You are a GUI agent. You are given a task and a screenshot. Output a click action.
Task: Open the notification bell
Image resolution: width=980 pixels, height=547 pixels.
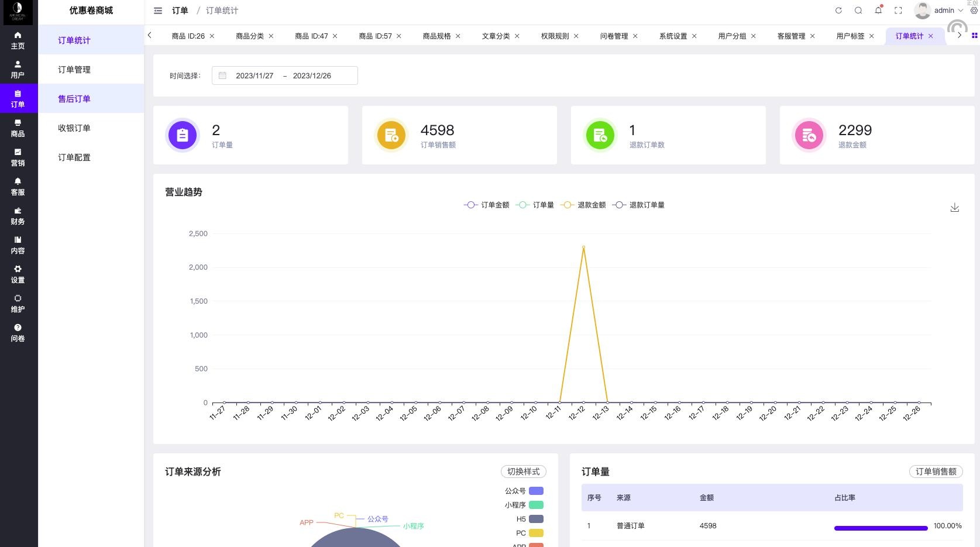pos(878,11)
